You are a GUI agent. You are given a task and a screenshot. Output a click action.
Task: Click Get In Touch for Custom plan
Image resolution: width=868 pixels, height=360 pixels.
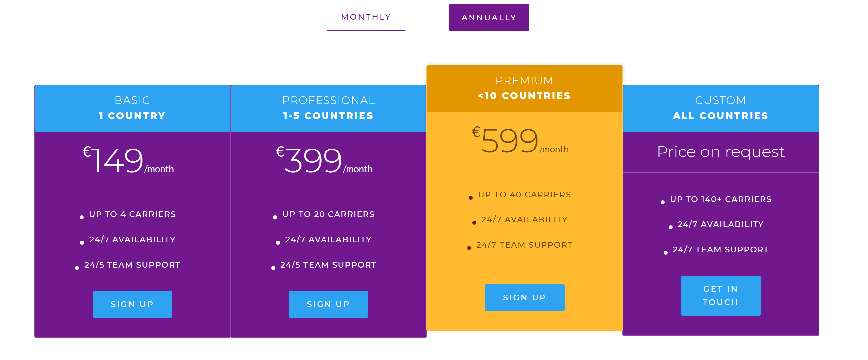tap(721, 296)
